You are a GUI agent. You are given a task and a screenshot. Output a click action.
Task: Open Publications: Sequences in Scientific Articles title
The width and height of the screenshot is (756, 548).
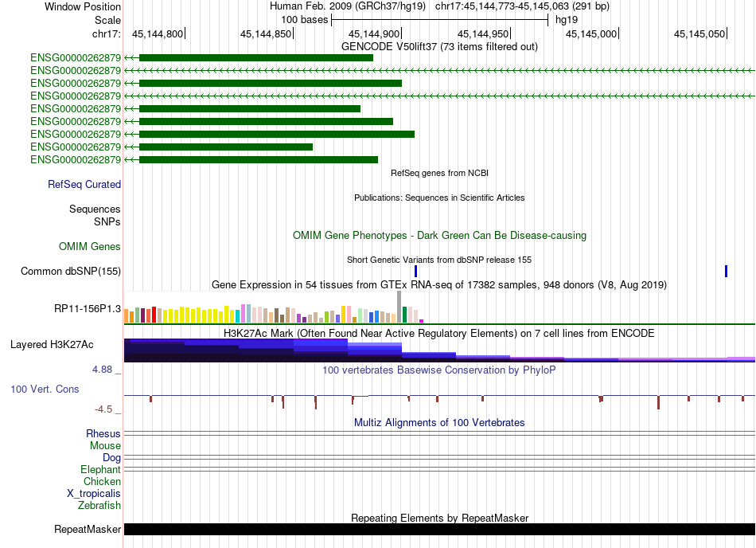point(439,198)
